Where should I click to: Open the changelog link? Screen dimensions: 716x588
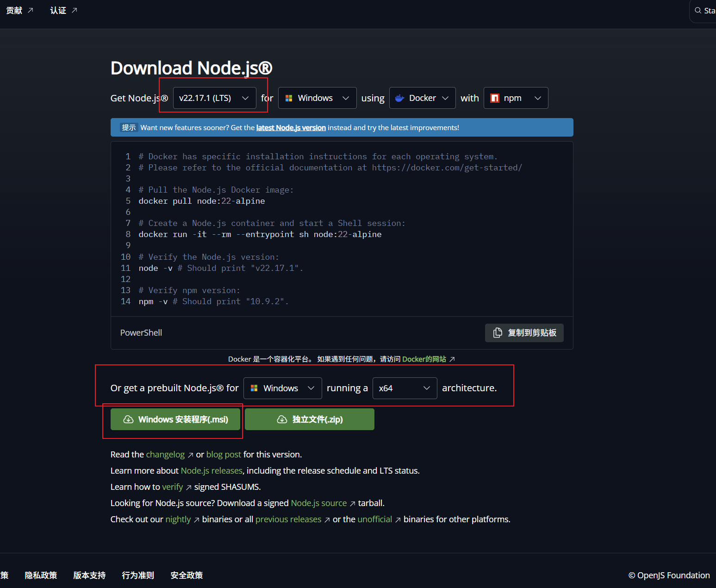pos(165,455)
